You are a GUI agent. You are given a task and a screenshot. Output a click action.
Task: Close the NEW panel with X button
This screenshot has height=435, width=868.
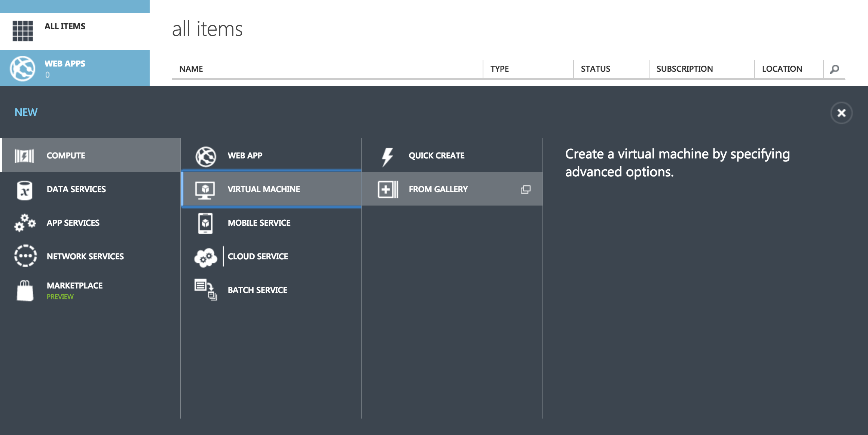click(x=841, y=113)
